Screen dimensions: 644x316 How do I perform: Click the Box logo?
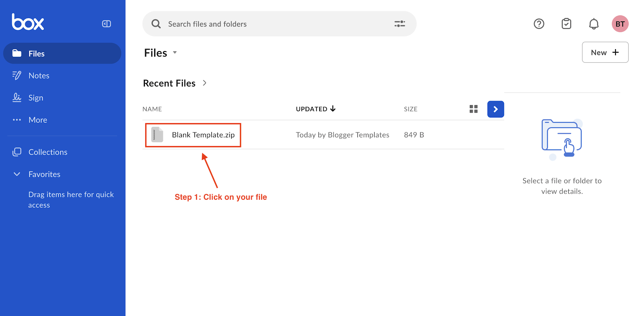28,22
